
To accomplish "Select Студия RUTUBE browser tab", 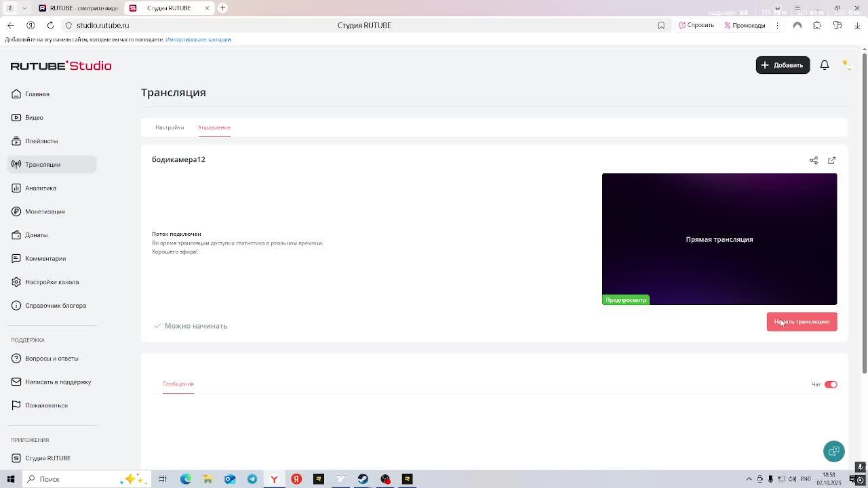I will 170,8.
